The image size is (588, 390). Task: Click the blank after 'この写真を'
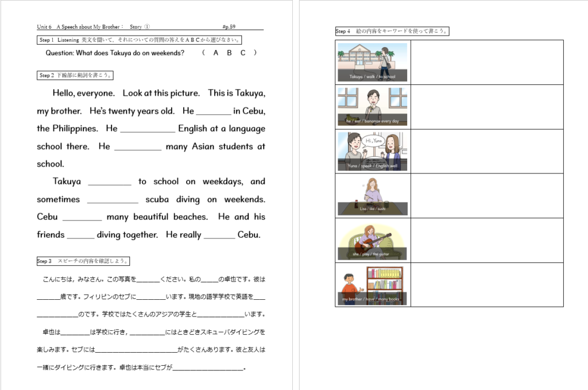[148, 280]
